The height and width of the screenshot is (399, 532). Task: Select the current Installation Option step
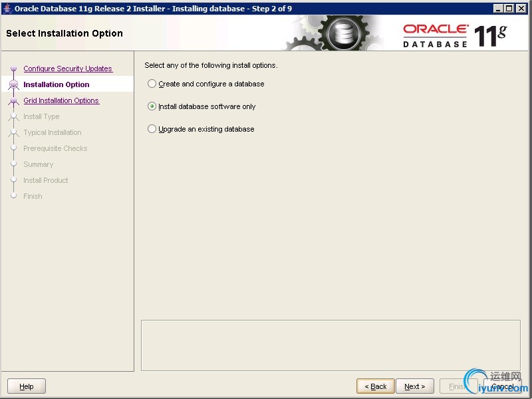(57, 84)
